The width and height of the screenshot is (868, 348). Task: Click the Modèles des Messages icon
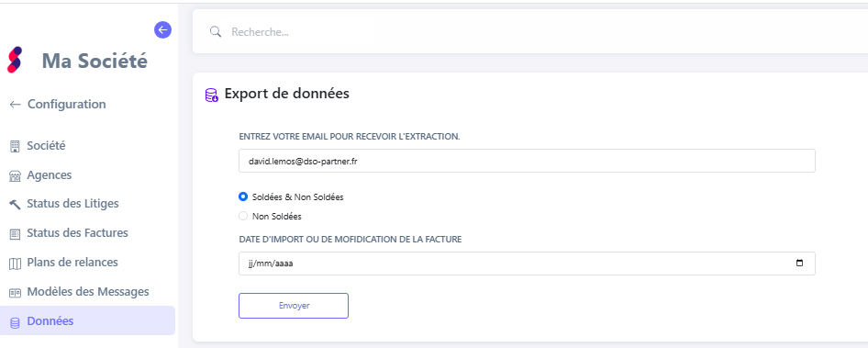coord(15,293)
